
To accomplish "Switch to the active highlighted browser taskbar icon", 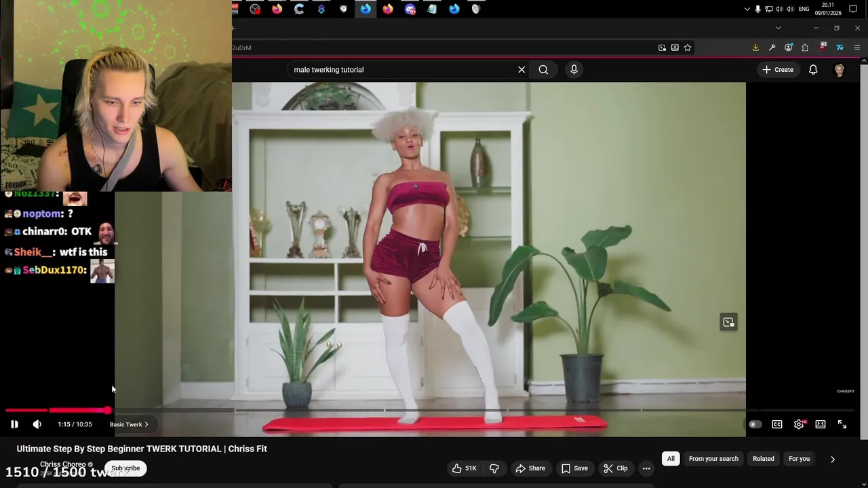I will [x=366, y=9].
